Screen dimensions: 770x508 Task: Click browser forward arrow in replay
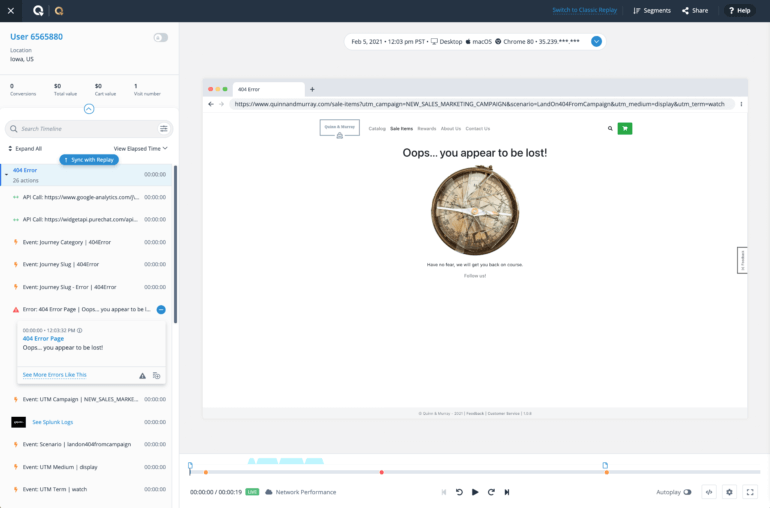pyautogui.click(x=221, y=104)
